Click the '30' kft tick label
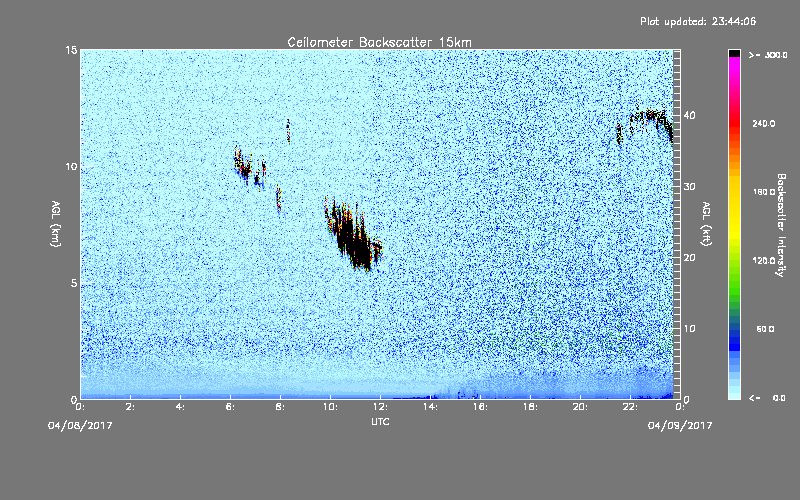This screenshot has width=800, height=500. point(689,187)
